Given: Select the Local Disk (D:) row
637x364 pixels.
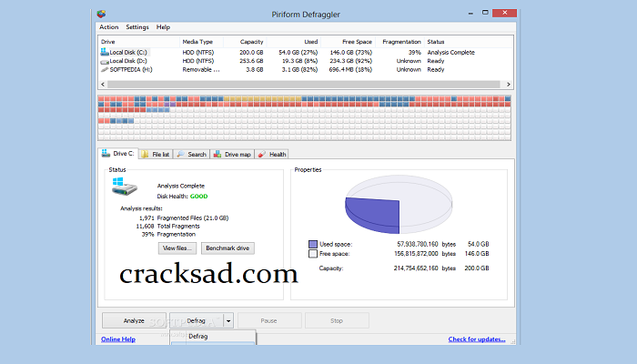Looking at the screenshot, I should click(306, 61).
